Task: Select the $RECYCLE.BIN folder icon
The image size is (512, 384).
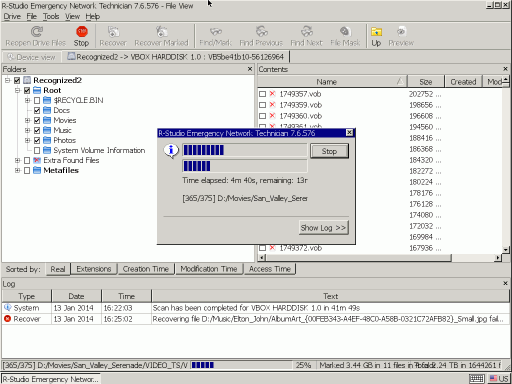Action: [x=47, y=100]
